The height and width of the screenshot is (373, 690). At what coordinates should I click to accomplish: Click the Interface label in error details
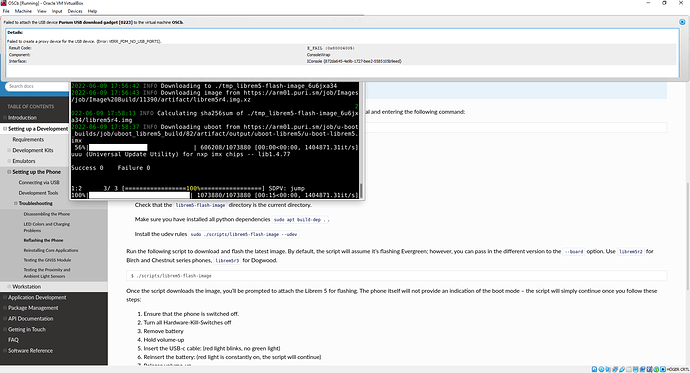18,61
